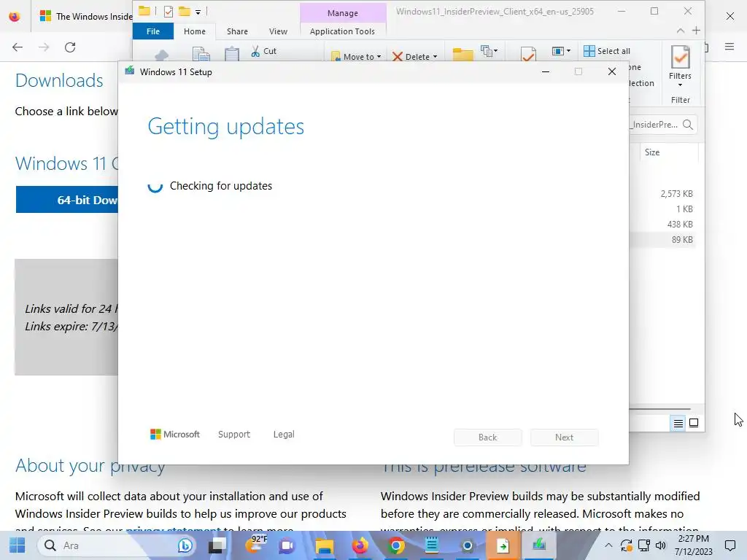Click the volume icon in system tray
The width and height of the screenshot is (747, 560).
click(x=661, y=545)
